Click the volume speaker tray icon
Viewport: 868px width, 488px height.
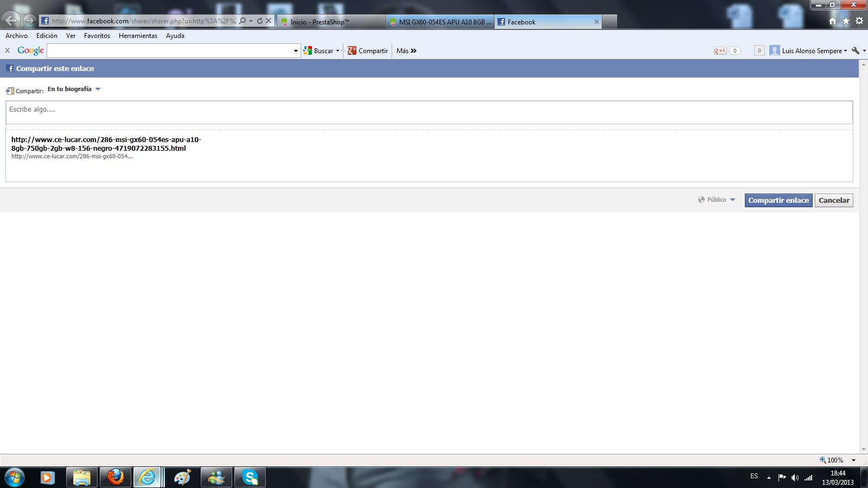pyautogui.click(x=795, y=478)
